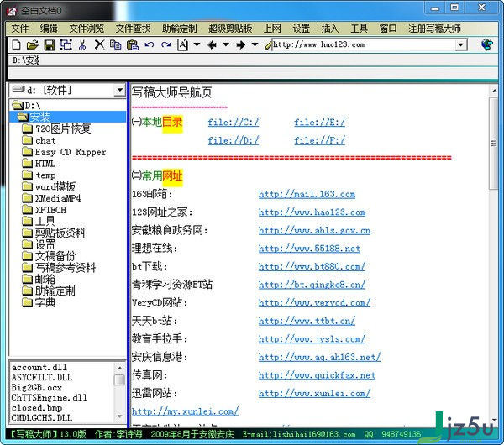The width and height of the screenshot is (504, 445).
Task: Open the 工具 menu
Action: 359,29
